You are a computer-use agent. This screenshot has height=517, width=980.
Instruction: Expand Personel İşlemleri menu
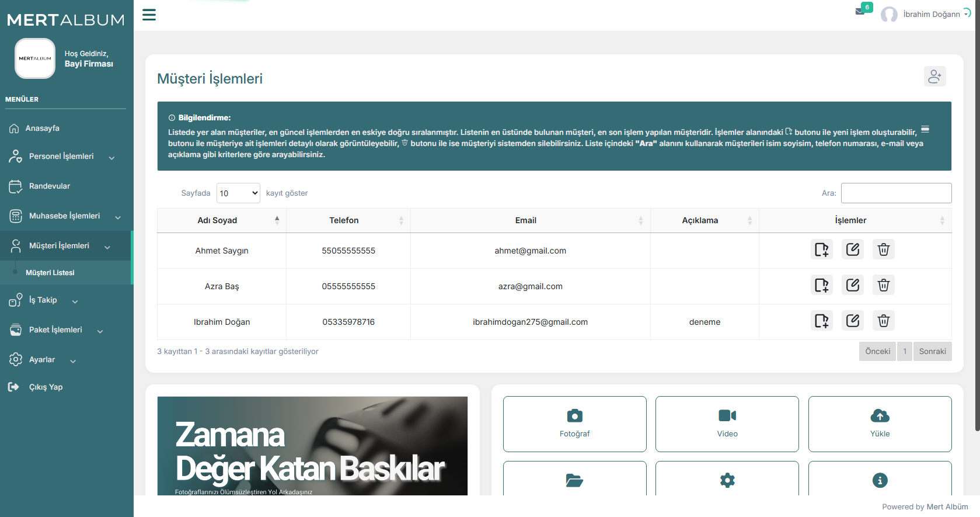[61, 157]
